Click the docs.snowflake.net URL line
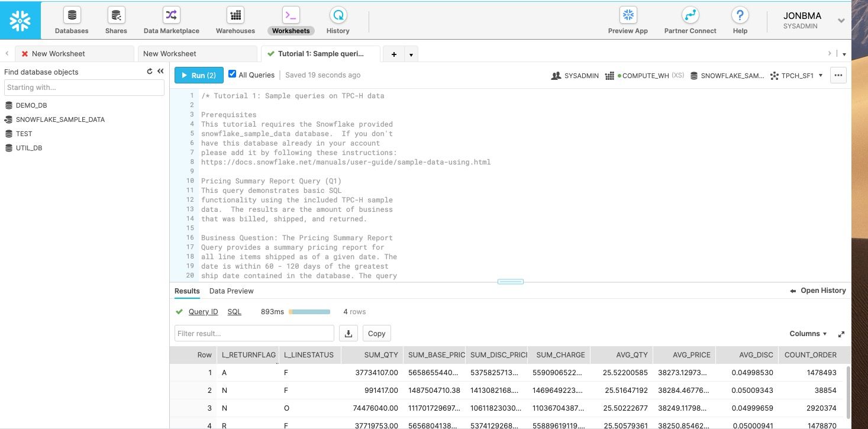Viewport: 868px width, 429px height. point(346,162)
